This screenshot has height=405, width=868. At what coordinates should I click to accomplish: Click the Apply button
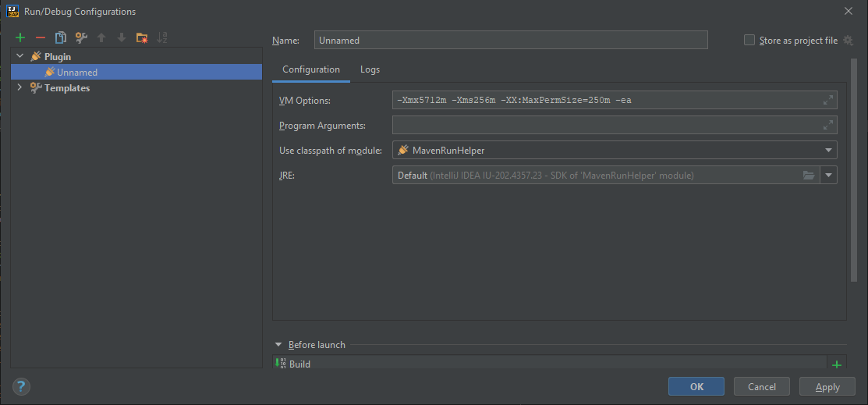tap(827, 387)
